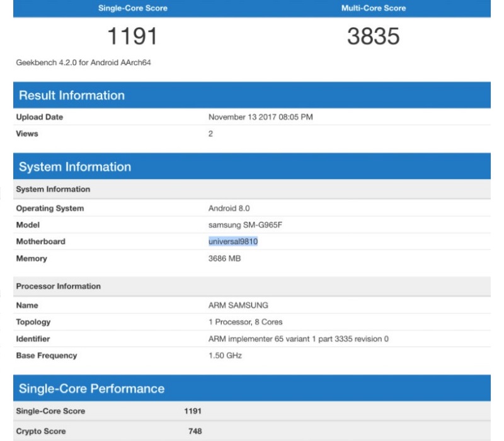Select the ARM implementer 65 identifier value

[298, 339]
